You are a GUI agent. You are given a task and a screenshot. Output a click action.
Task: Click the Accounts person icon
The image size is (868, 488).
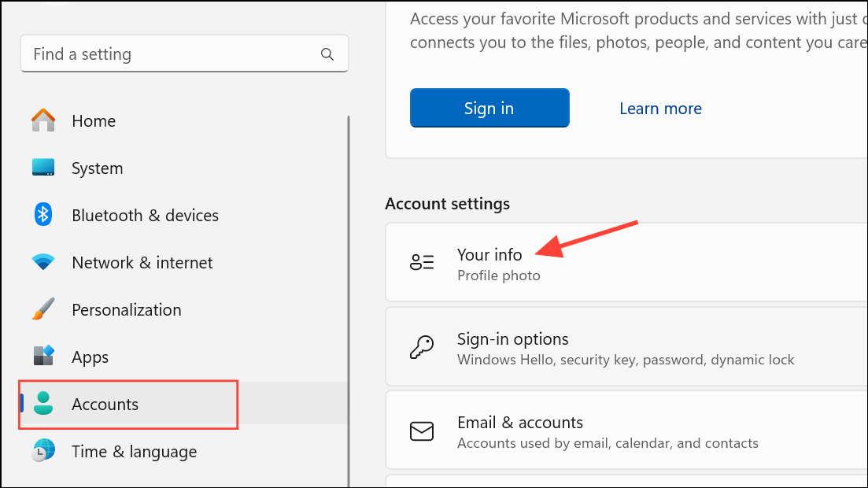[x=43, y=403]
